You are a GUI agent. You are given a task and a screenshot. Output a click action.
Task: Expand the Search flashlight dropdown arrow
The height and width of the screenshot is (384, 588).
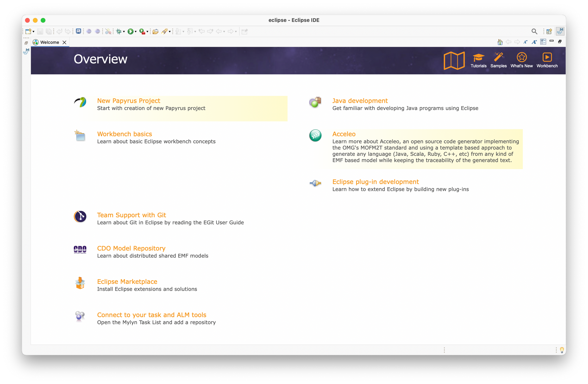coord(170,32)
